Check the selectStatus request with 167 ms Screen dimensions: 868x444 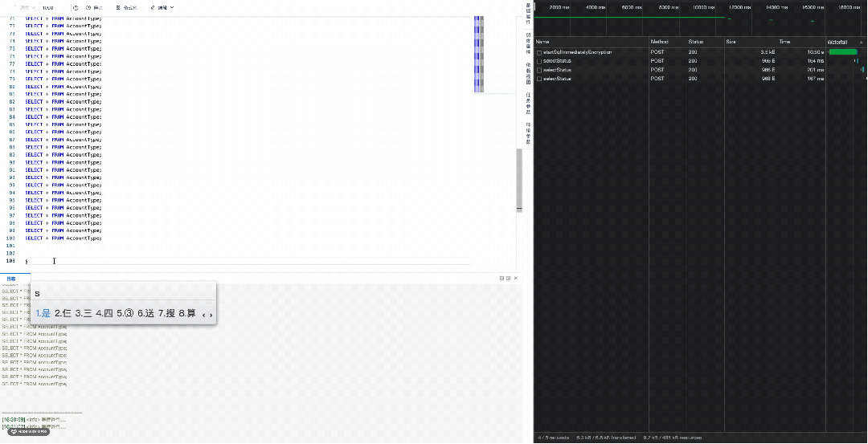click(539, 79)
